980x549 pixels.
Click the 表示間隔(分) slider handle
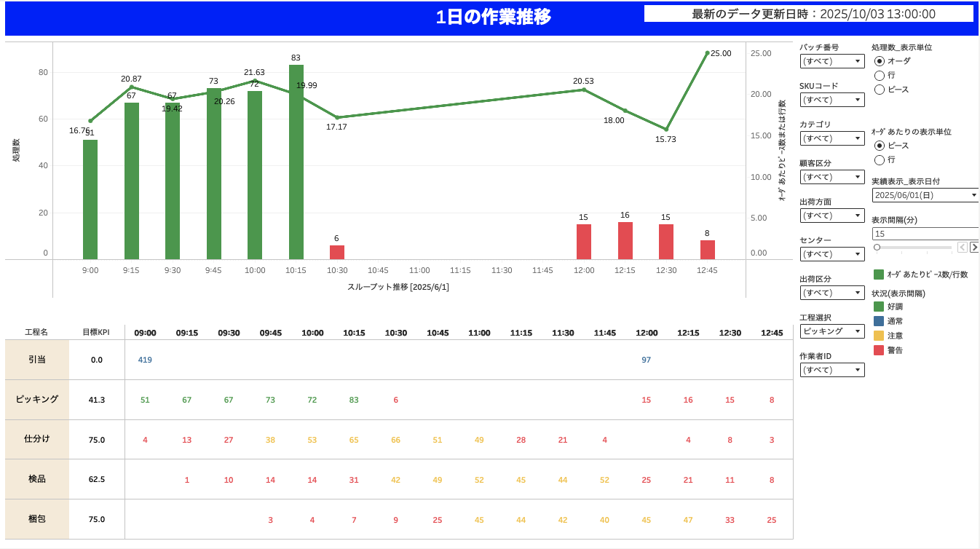pos(877,248)
